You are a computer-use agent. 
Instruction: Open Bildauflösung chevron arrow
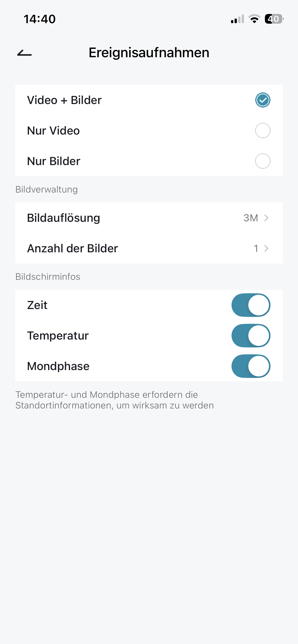click(x=266, y=218)
